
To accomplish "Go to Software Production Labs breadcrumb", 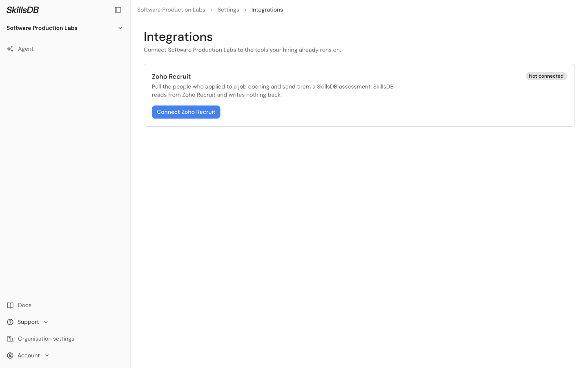I will (x=171, y=10).
